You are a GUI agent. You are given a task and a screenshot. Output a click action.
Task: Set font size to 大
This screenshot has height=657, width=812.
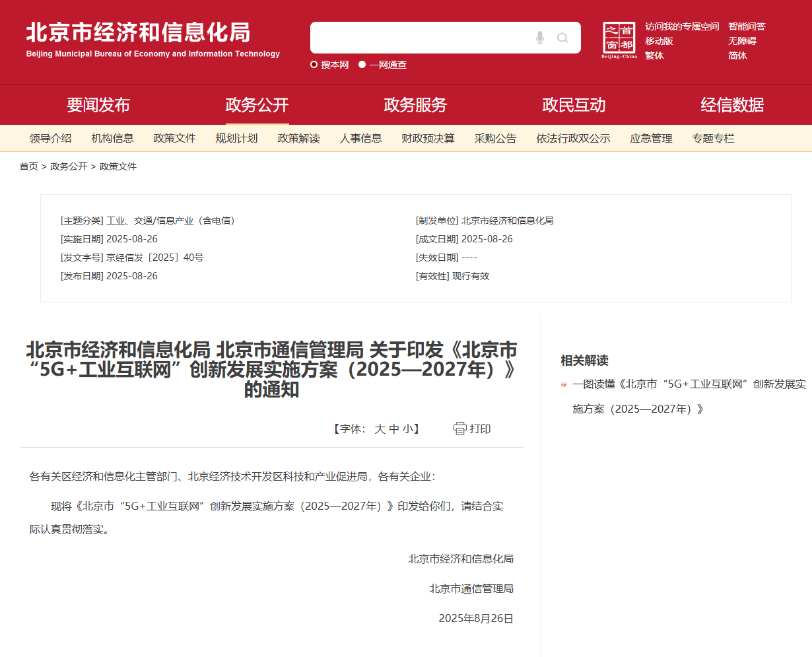pyautogui.click(x=380, y=429)
